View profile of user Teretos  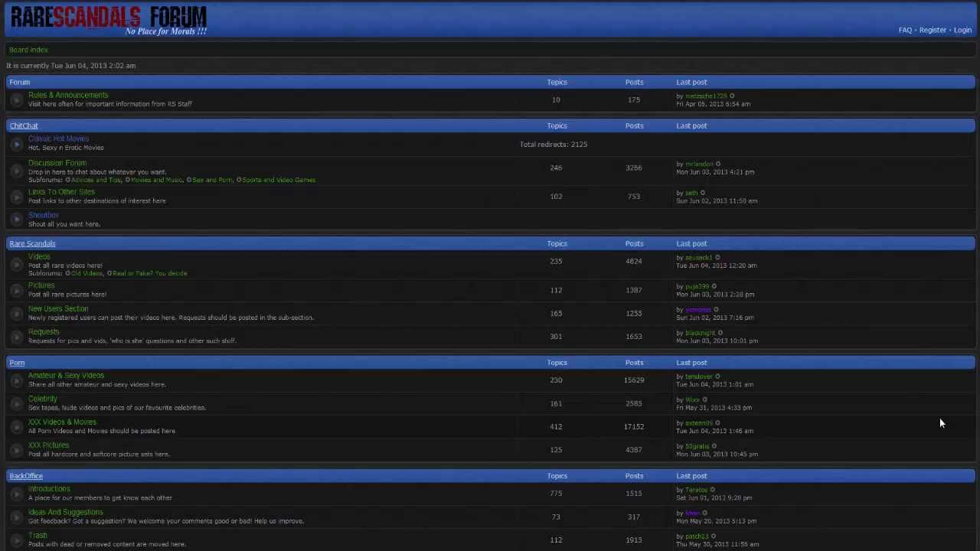pos(697,490)
